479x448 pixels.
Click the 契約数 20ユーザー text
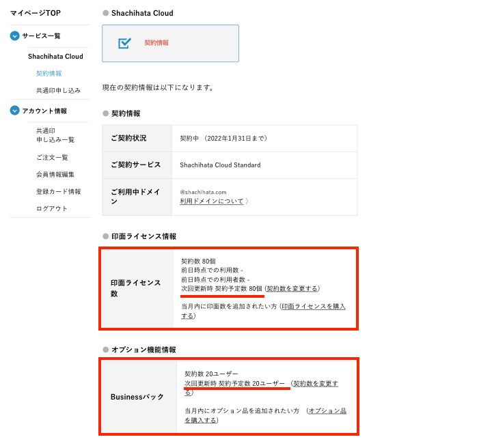coord(211,374)
